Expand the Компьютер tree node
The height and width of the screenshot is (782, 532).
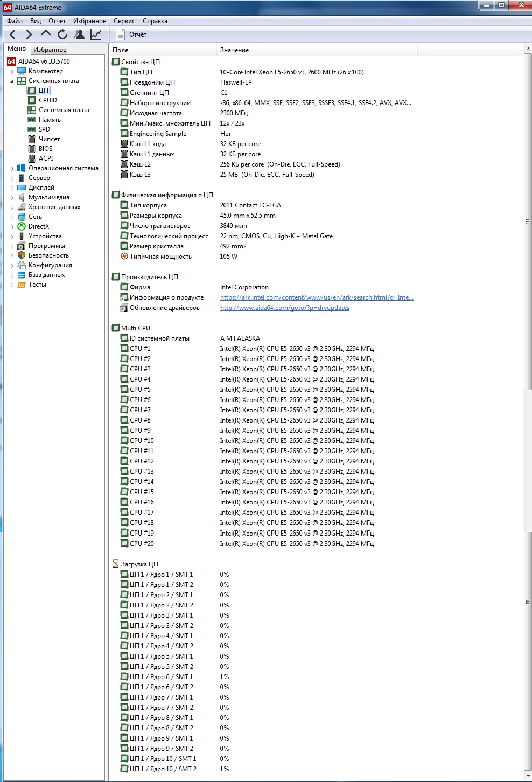[12, 71]
